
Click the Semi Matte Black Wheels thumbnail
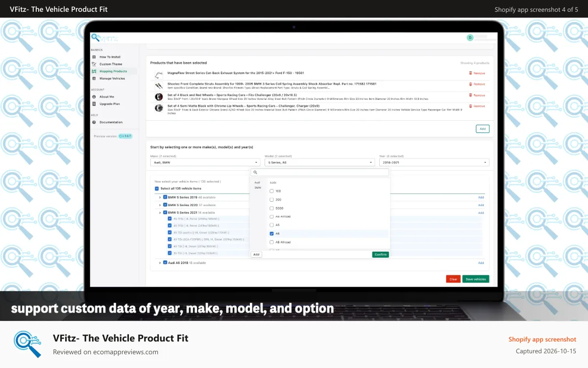click(159, 107)
